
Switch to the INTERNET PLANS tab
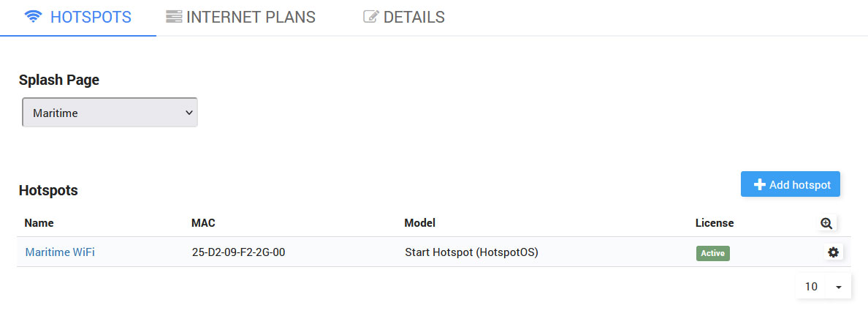(251, 17)
